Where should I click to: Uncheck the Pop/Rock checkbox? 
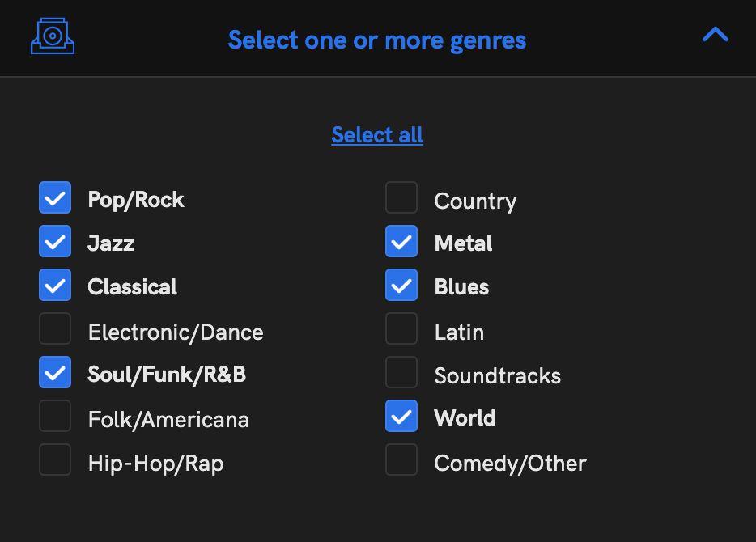click(x=55, y=197)
